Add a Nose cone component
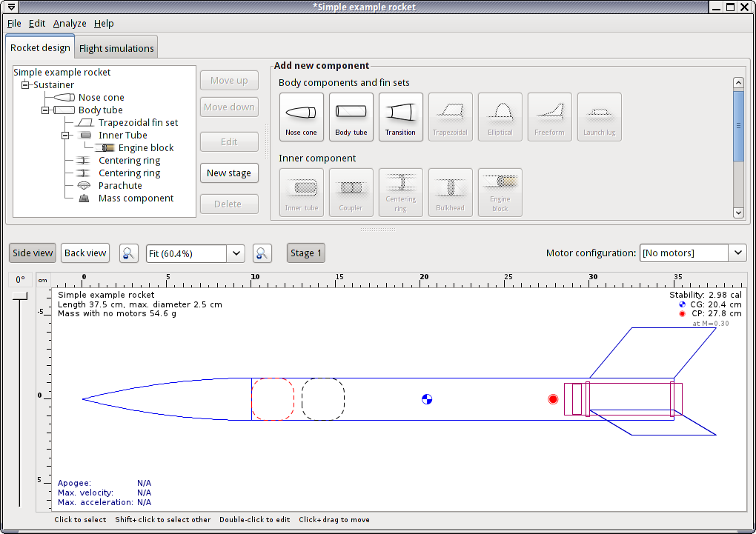 point(301,117)
